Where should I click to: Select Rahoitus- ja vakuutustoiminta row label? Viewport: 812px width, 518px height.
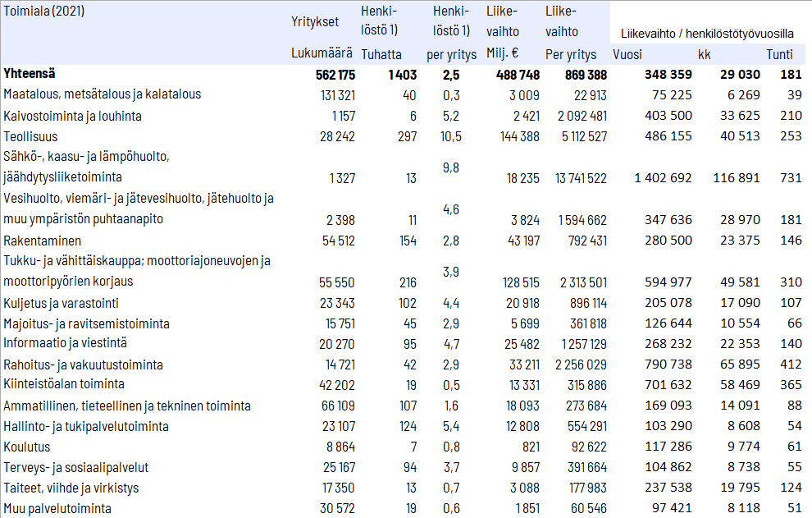(83, 364)
